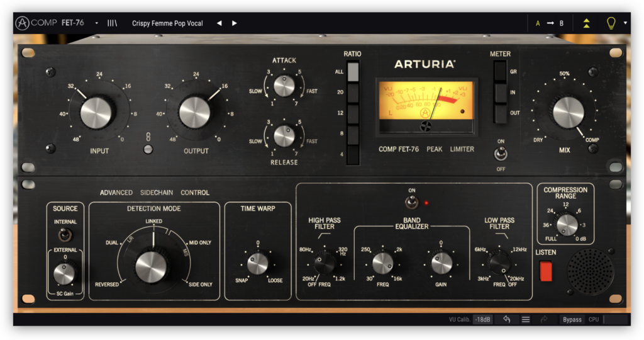Toggle the sidechain equalizer ON switch
The width and height of the screenshot is (644, 340).
pyautogui.click(x=411, y=203)
